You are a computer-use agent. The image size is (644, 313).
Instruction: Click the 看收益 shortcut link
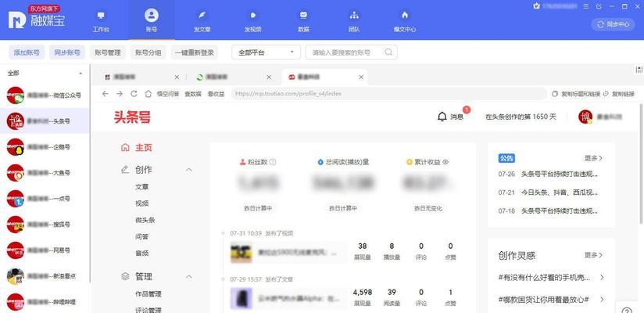point(216,94)
